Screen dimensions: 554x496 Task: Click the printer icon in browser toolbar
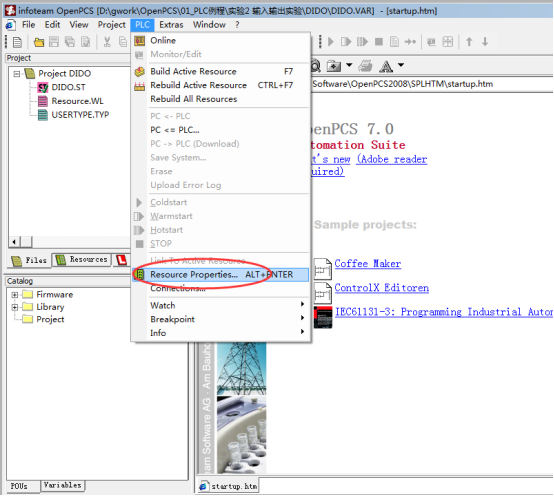pos(365,66)
